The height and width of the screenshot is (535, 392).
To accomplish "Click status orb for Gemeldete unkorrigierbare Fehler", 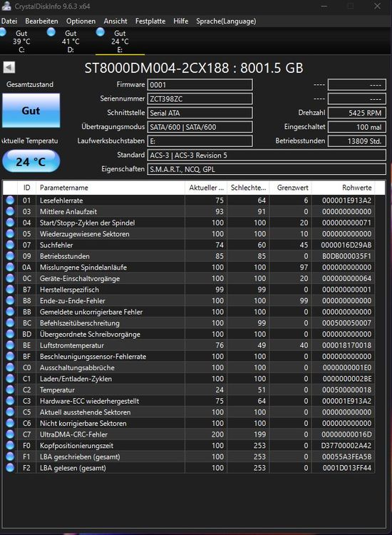I will [10, 312].
